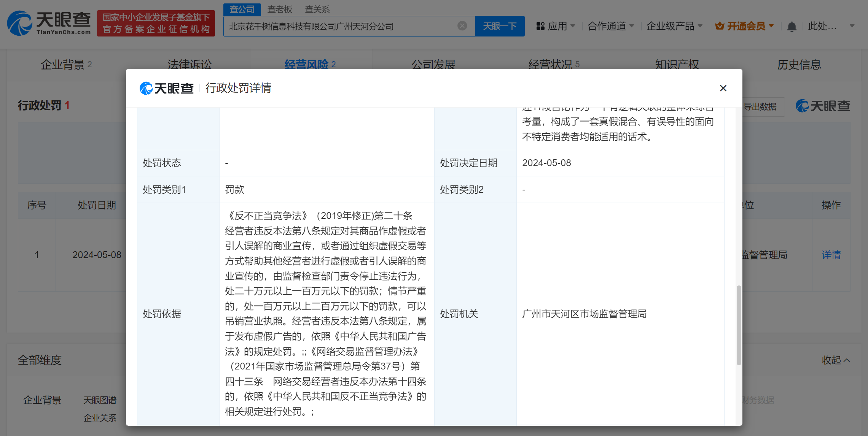The image size is (868, 436).
Task: Click the 天眼查 logo in dialog header
Action: [167, 88]
